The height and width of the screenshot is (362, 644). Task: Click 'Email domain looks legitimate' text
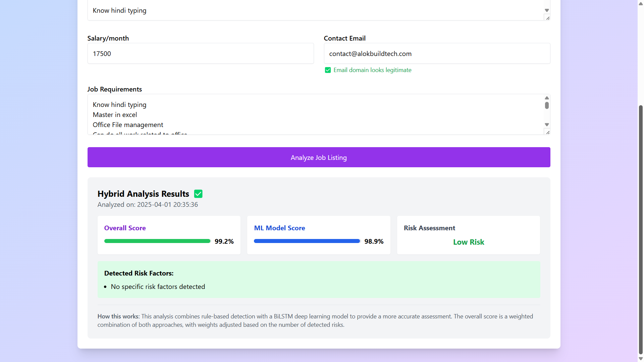tap(372, 70)
